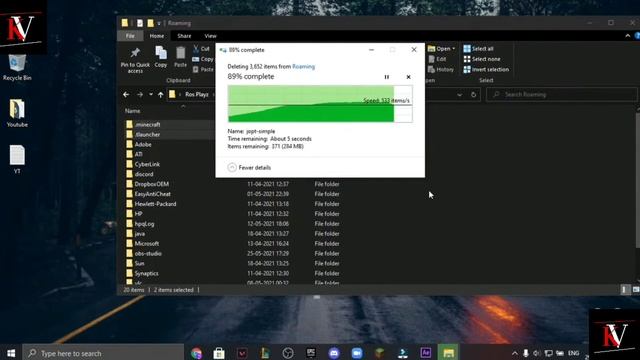Switch to the Share ribbon tab
This screenshot has width=640, height=360.
(184, 36)
